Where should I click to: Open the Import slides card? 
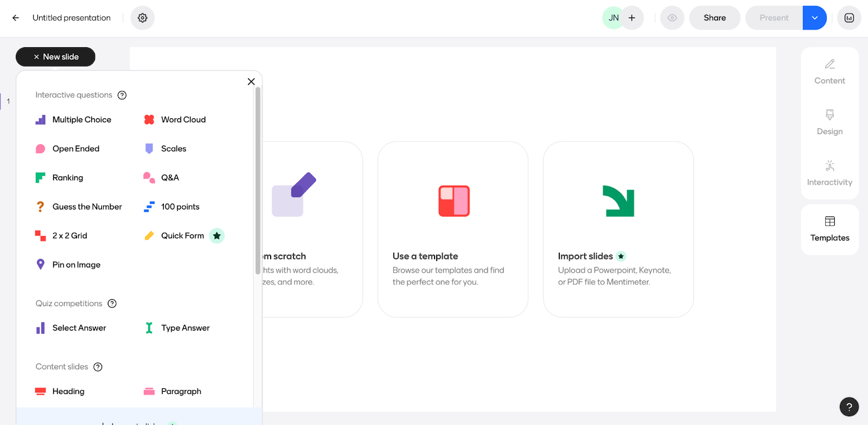click(x=618, y=229)
